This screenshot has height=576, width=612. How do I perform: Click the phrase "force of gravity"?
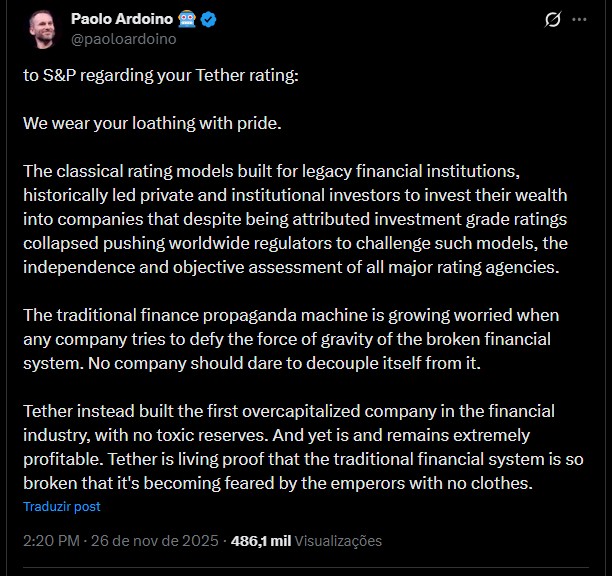(x=324, y=339)
